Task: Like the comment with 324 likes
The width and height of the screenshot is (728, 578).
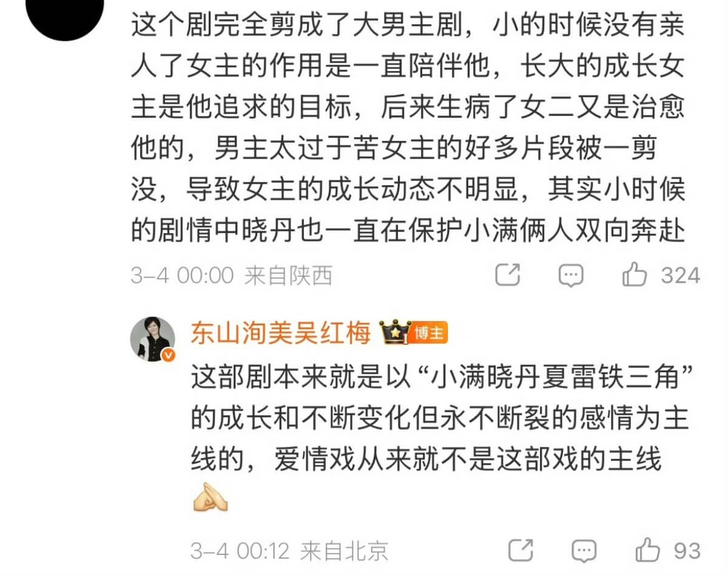Action: coord(635,275)
